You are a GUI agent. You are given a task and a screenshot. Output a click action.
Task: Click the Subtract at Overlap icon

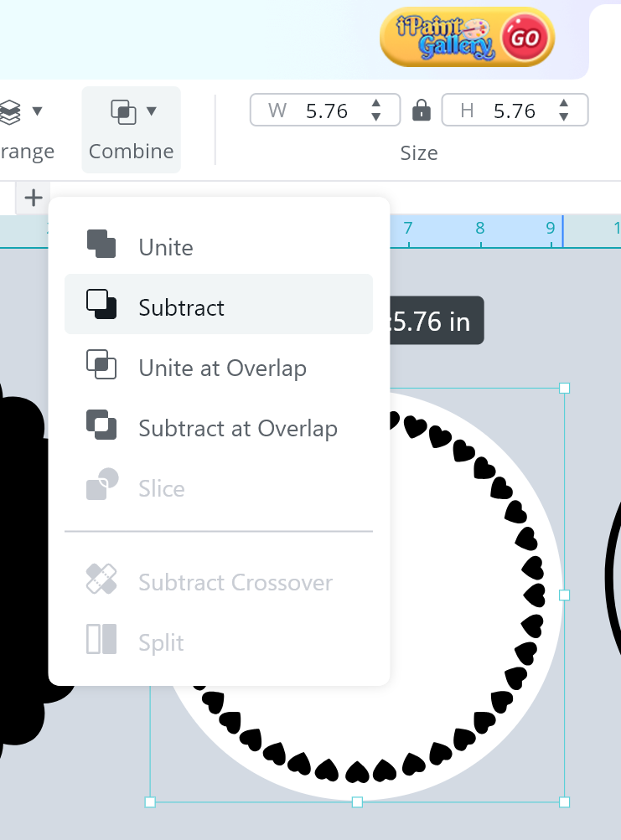101,425
